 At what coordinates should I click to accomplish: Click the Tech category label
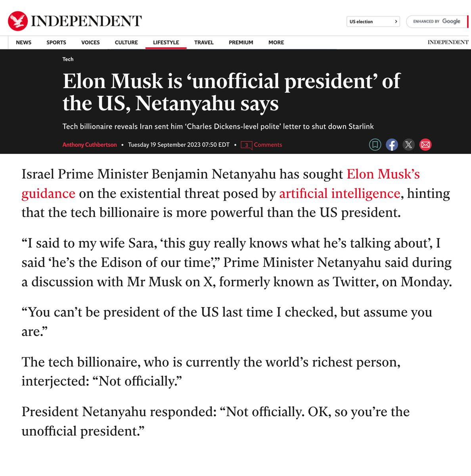coord(68,59)
